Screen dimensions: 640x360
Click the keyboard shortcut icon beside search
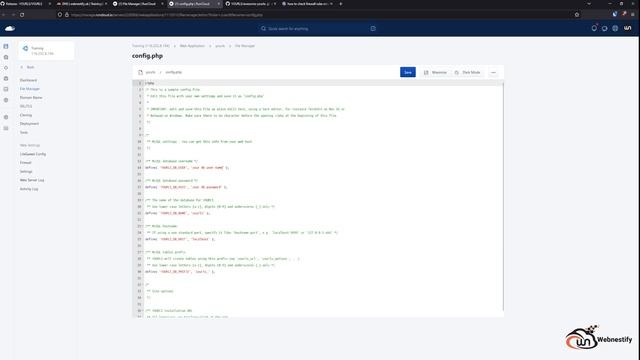(x=373, y=29)
